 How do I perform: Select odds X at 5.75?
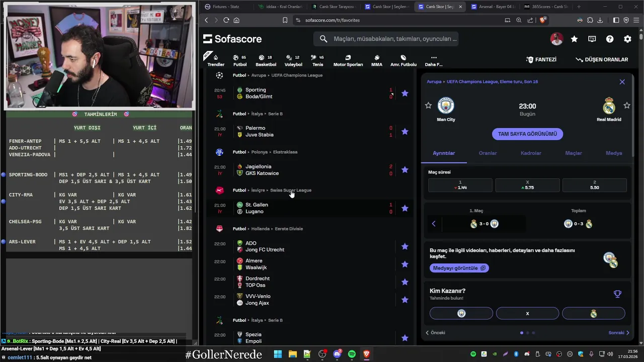pos(527,185)
